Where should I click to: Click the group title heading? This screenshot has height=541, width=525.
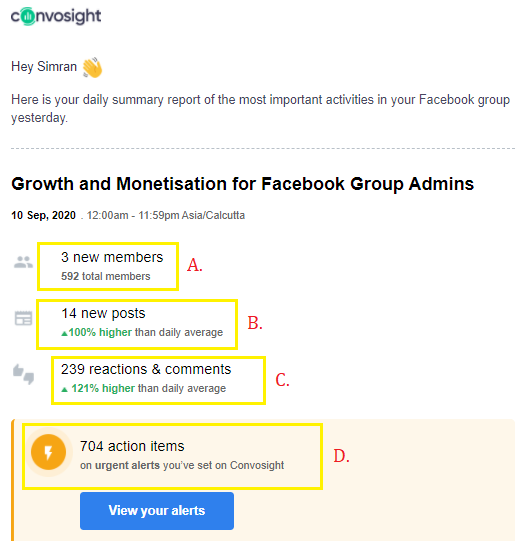pyautogui.click(x=242, y=184)
